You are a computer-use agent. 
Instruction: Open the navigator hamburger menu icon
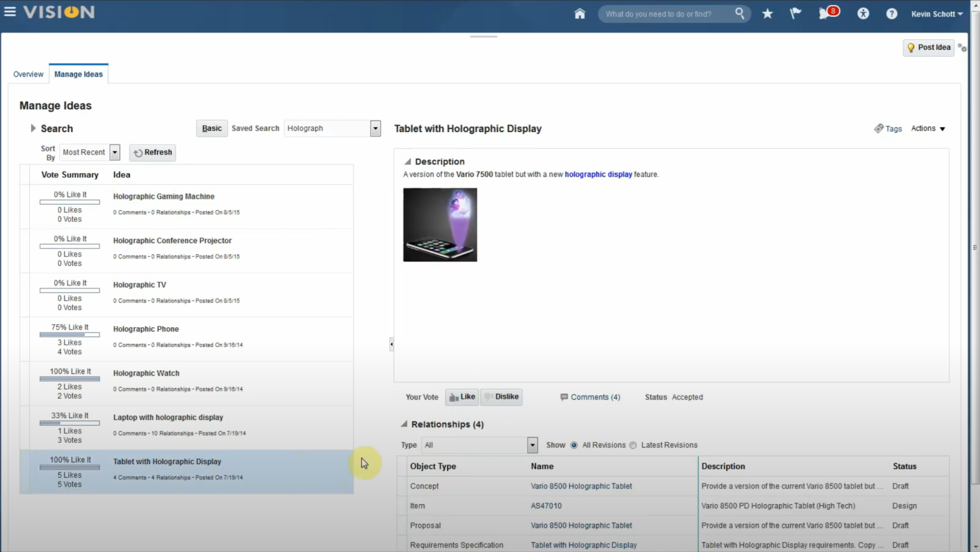click(x=10, y=11)
